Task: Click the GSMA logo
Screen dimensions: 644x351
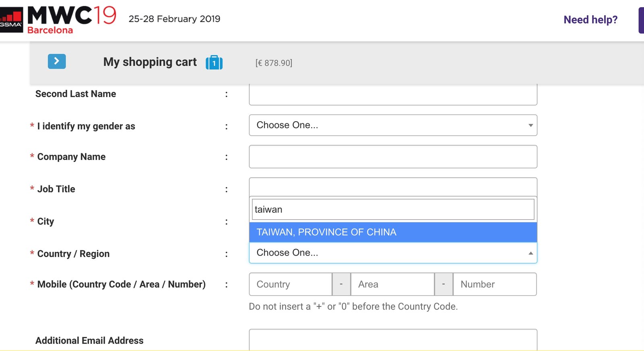Action: click(11, 20)
